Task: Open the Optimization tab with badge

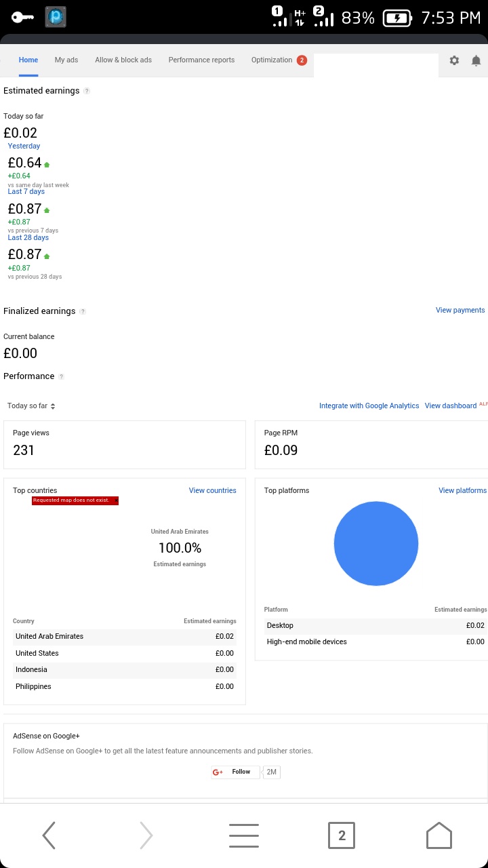Action: [278, 60]
